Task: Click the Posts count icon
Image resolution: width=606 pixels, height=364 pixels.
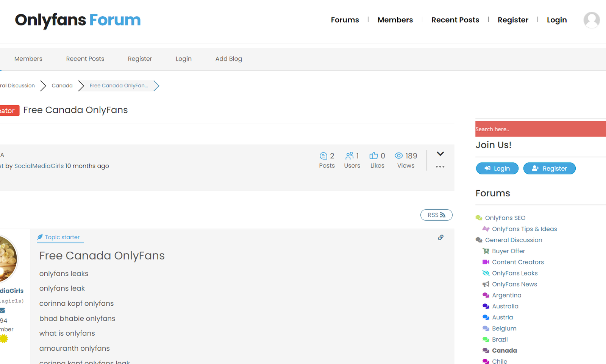Action: (323, 156)
